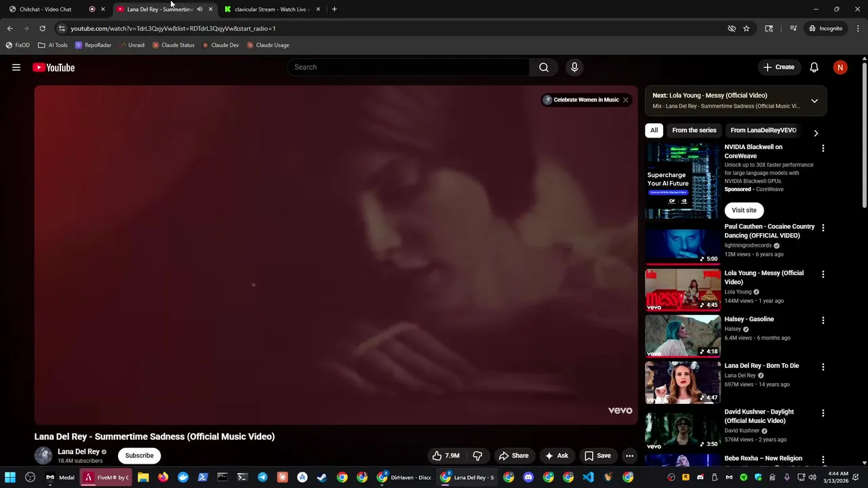Open the FixOD bookmark
Screen dimensions: 868x488
(x=18, y=45)
